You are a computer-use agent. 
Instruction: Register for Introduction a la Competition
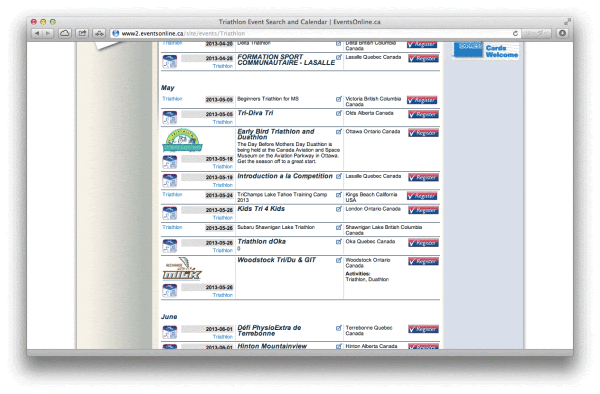click(x=423, y=178)
